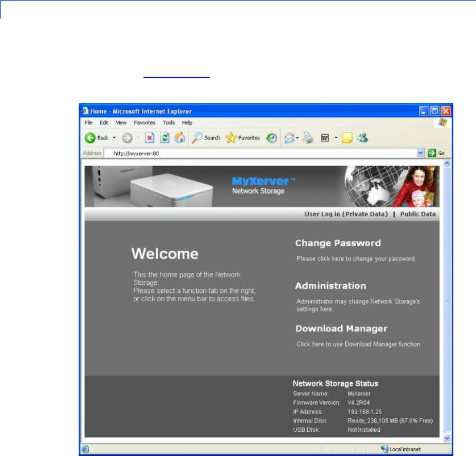The width and height of the screenshot is (476, 456).
Task: Open the Home page icon
Action: point(180,138)
